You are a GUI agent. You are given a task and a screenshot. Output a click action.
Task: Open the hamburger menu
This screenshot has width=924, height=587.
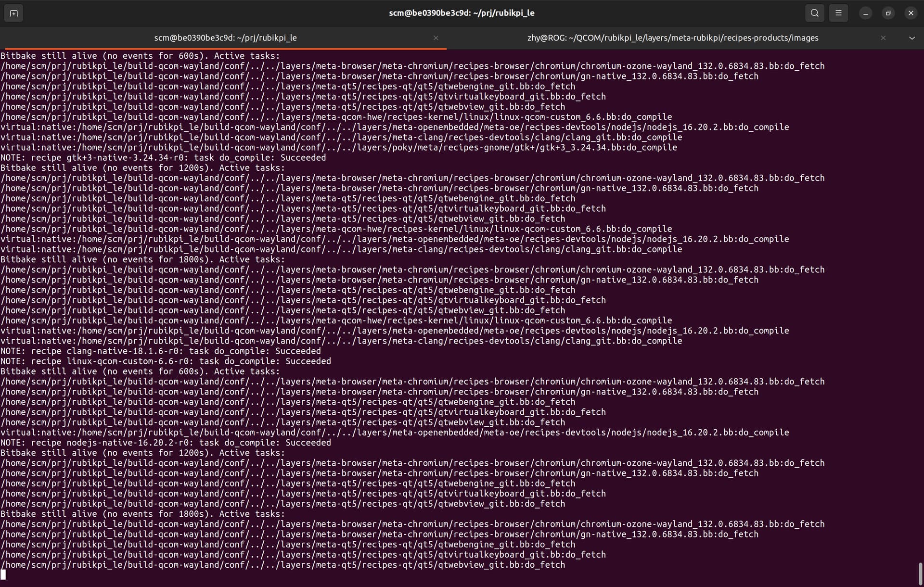(x=838, y=13)
